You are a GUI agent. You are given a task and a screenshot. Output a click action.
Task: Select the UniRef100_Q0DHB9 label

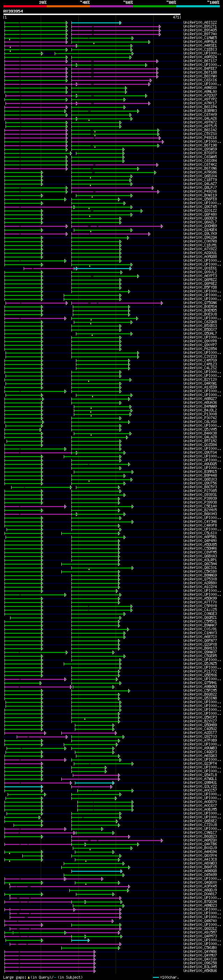coord(200,226)
